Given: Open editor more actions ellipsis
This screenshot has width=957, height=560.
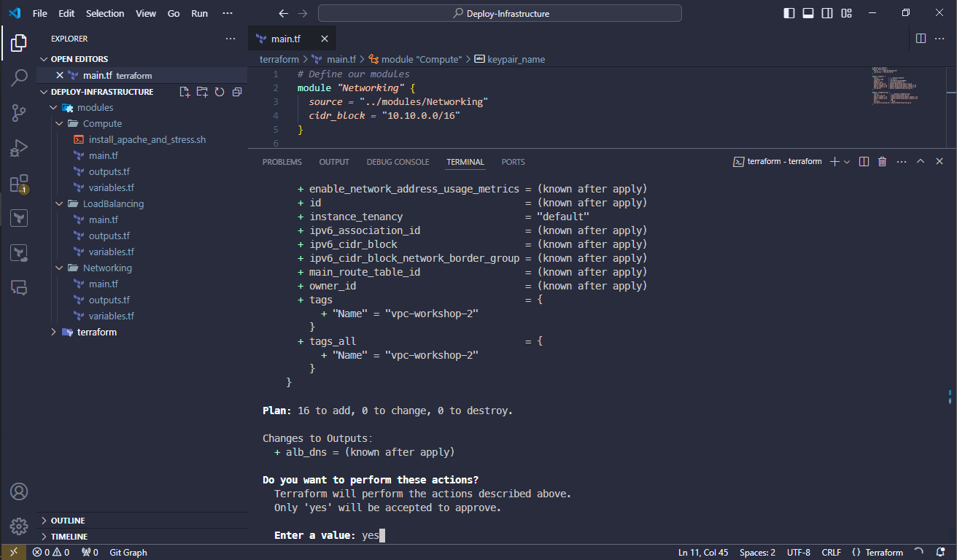Looking at the screenshot, I should click(x=939, y=39).
